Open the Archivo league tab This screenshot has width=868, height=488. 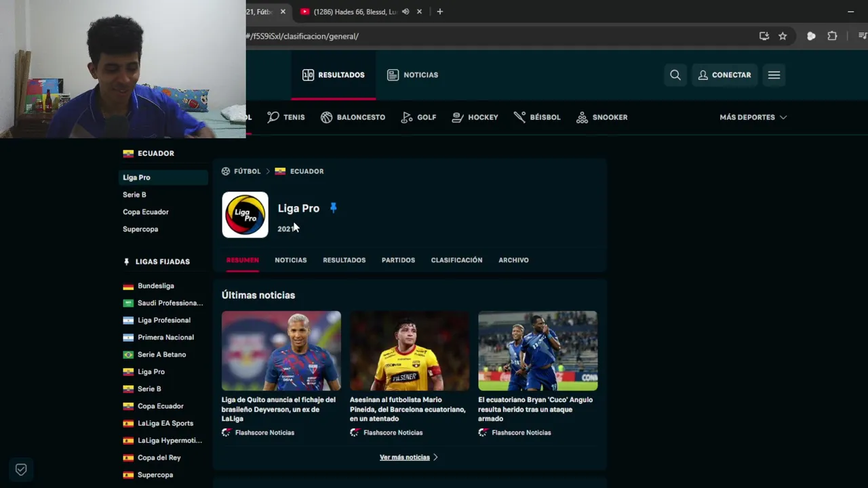513,260
